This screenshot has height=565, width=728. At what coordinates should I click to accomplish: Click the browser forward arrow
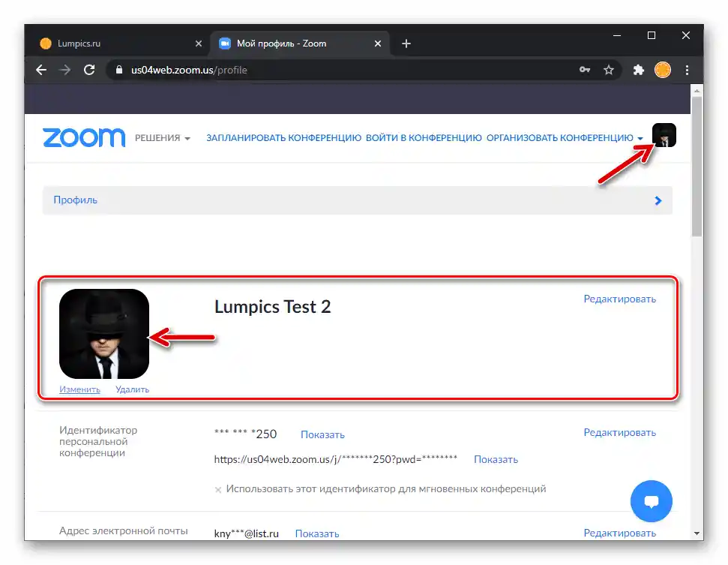[65, 71]
